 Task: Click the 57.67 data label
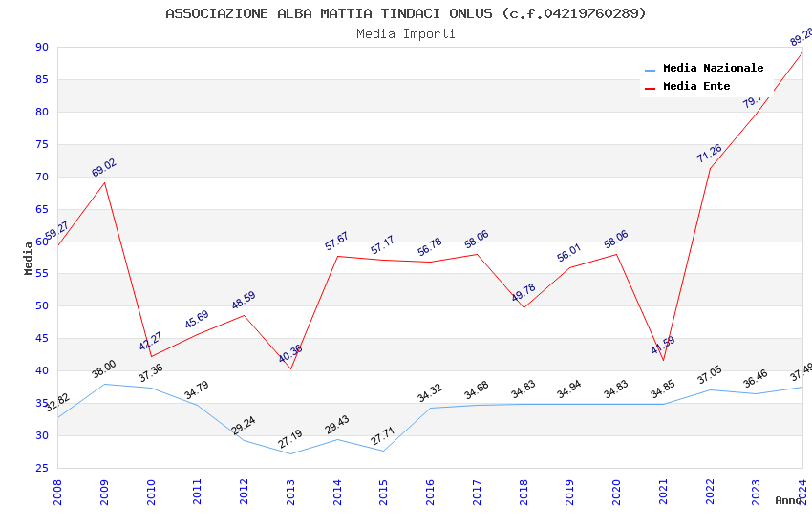coord(336,241)
